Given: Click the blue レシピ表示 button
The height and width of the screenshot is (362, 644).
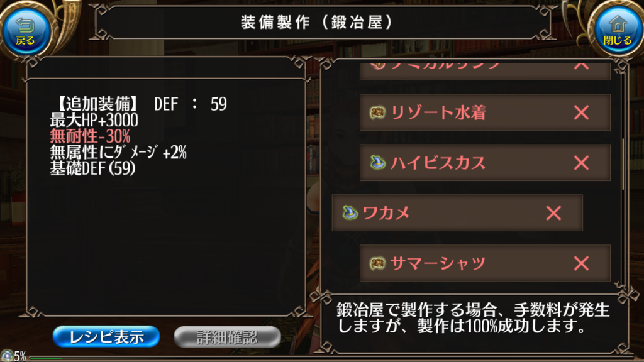Looking at the screenshot, I should [x=106, y=337].
